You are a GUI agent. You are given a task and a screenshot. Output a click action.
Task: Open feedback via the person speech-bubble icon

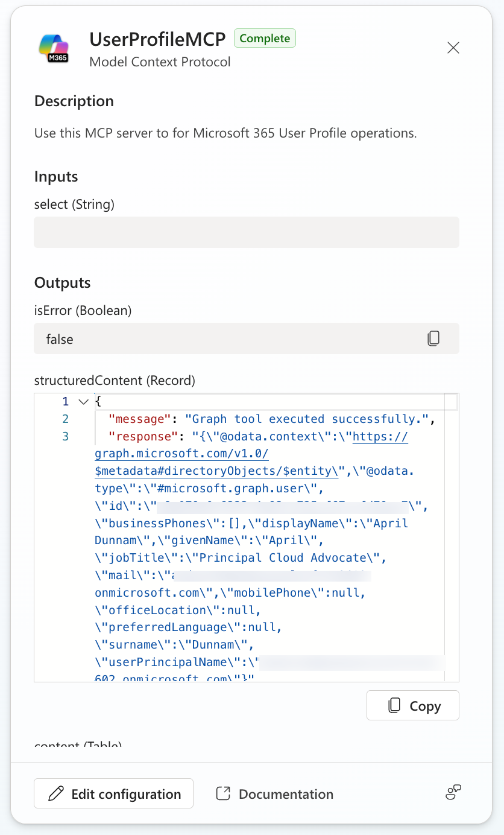[x=453, y=792]
